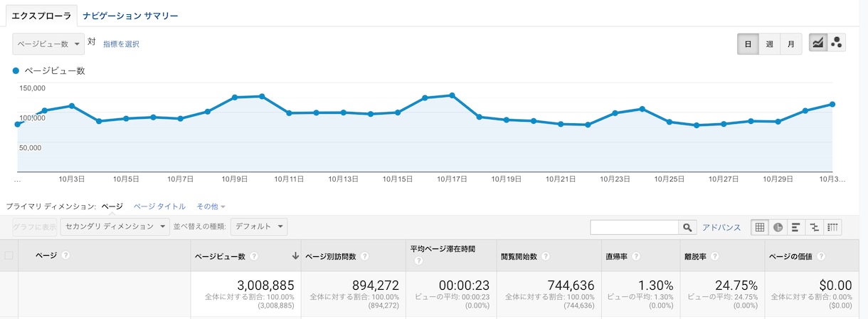Click total unique visits value 894,272
Viewport: 868px width, 319px height.
pos(375,286)
